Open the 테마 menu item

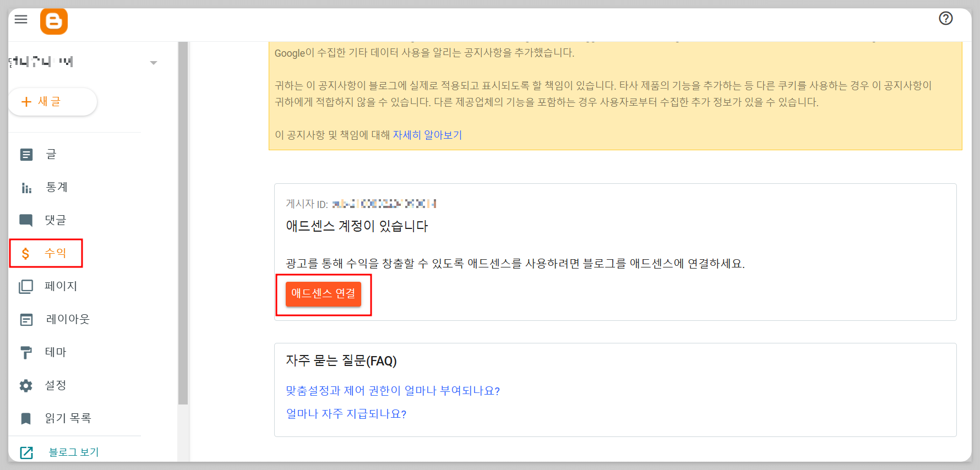pos(55,352)
